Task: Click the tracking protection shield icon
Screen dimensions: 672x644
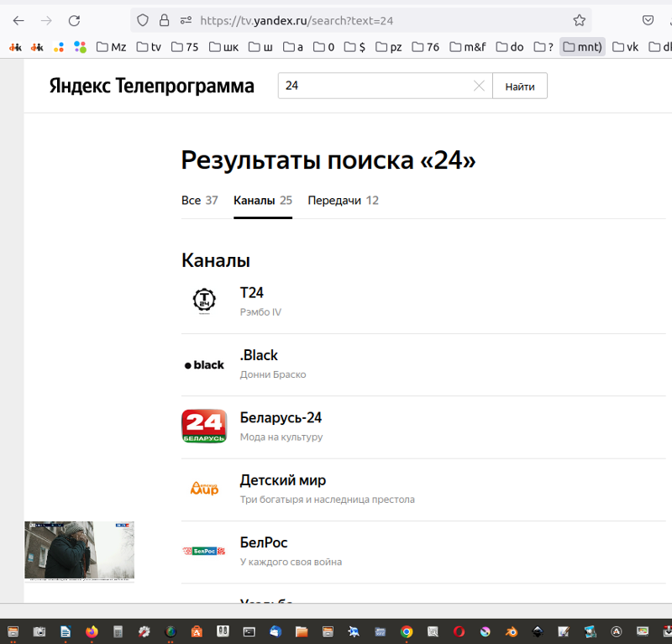Action: pyautogui.click(x=143, y=20)
